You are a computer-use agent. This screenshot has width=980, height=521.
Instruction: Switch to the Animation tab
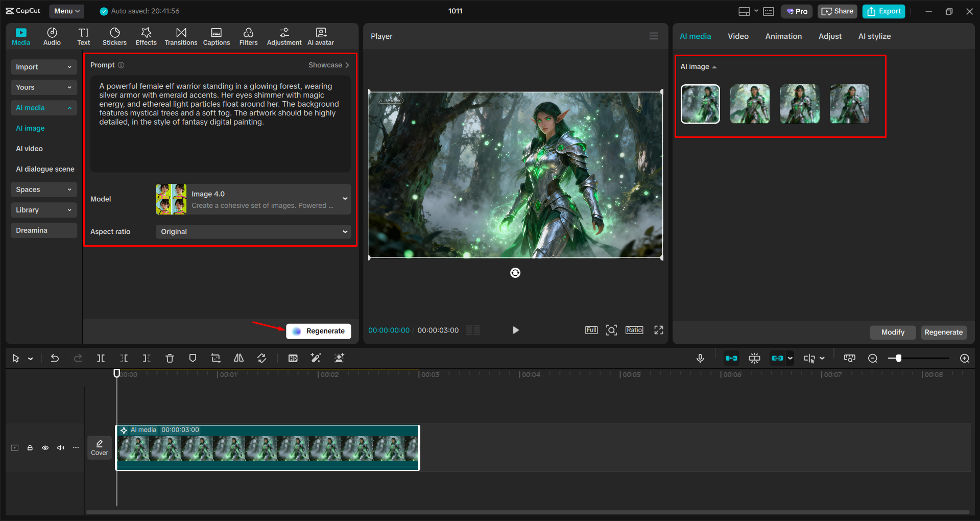tap(783, 36)
